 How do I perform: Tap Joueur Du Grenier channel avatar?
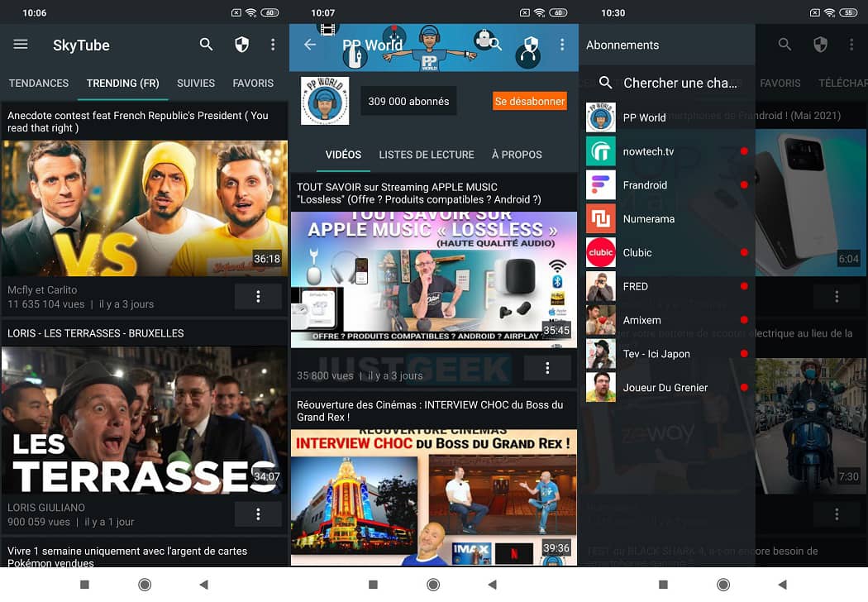[x=601, y=388]
